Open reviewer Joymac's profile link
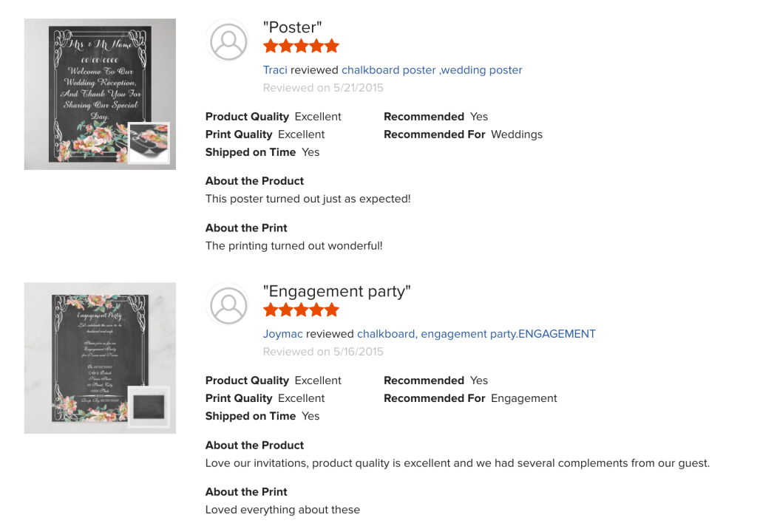This screenshot has width=757, height=532. [x=283, y=334]
